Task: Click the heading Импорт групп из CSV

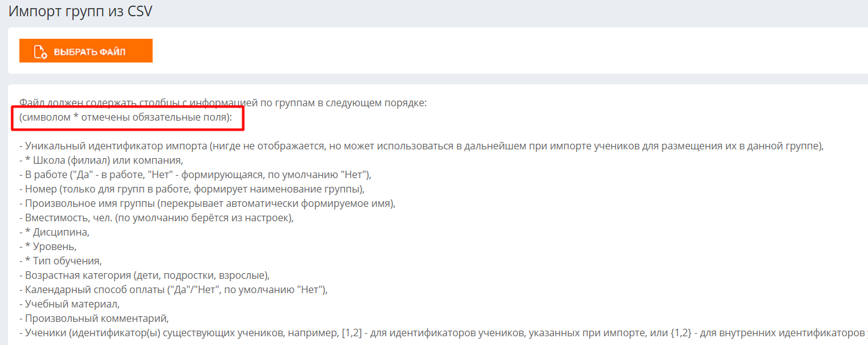Action: coord(80,11)
